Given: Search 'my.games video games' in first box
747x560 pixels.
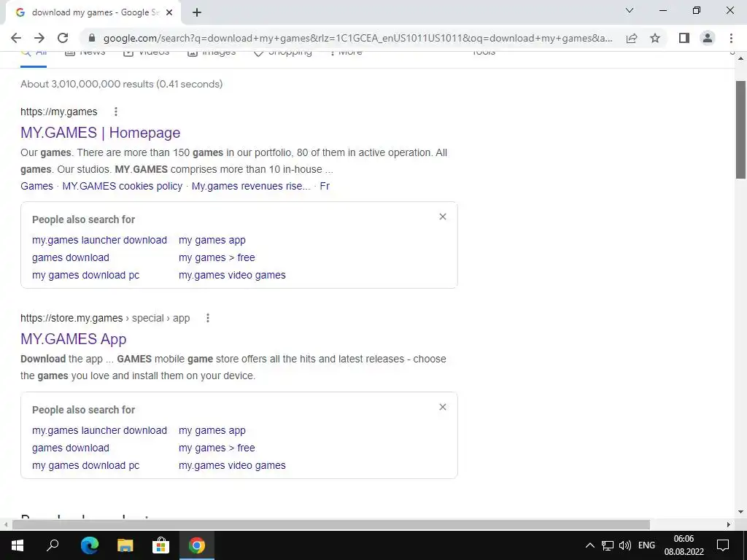Looking at the screenshot, I should point(232,275).
